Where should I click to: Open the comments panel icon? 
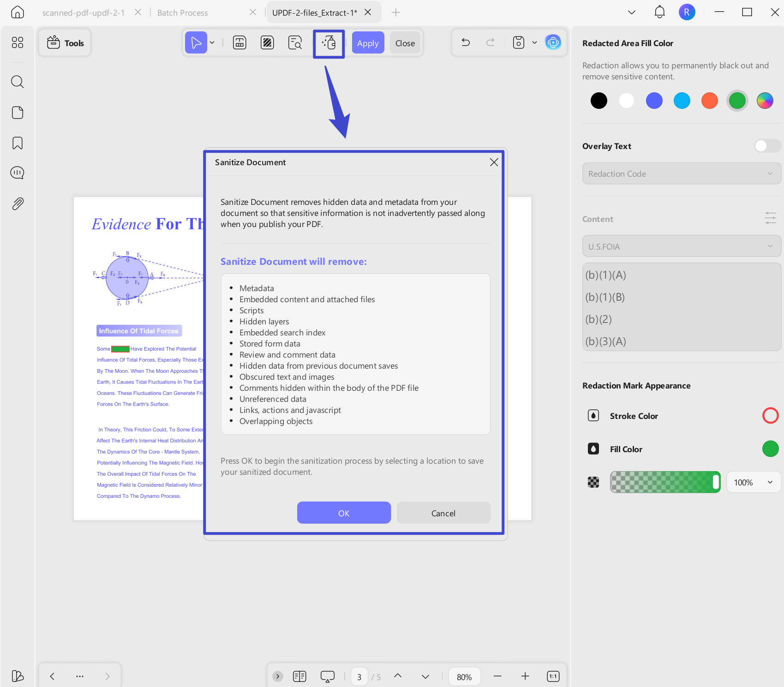(x=18, y=173)
